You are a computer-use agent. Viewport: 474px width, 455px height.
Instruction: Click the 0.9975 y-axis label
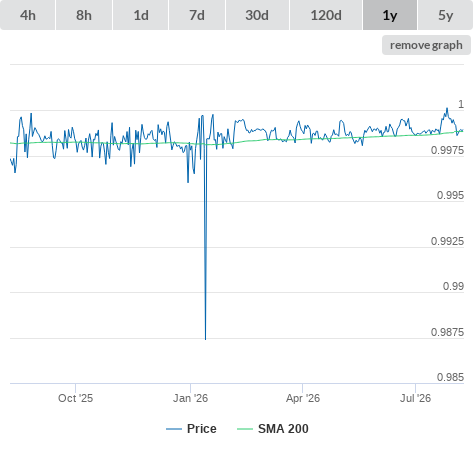pos(447,150)
